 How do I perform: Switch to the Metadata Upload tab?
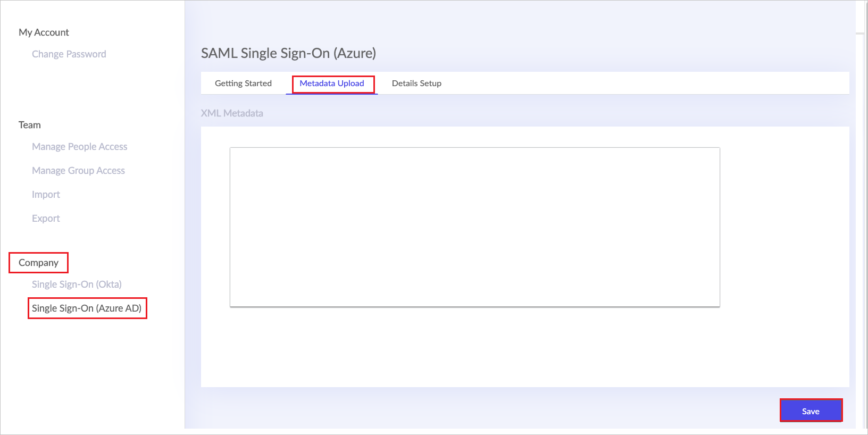tap(332, 83)
